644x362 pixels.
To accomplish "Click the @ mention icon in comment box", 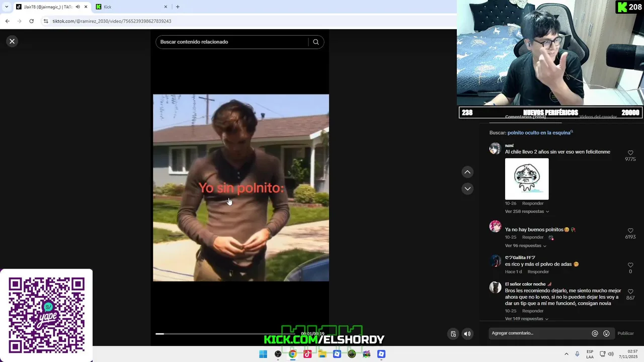I will point(595,333).
